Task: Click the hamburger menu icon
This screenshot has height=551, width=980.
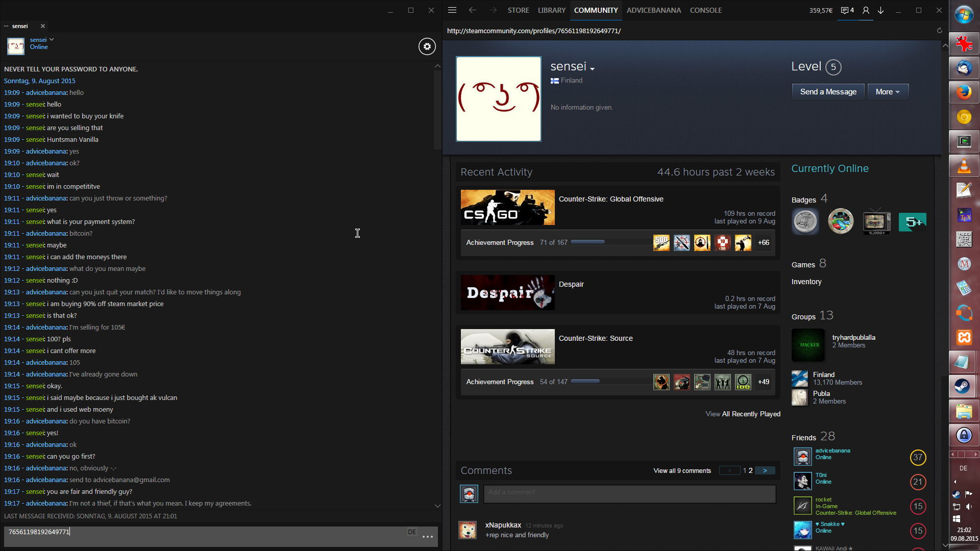Action: point(452,10)
